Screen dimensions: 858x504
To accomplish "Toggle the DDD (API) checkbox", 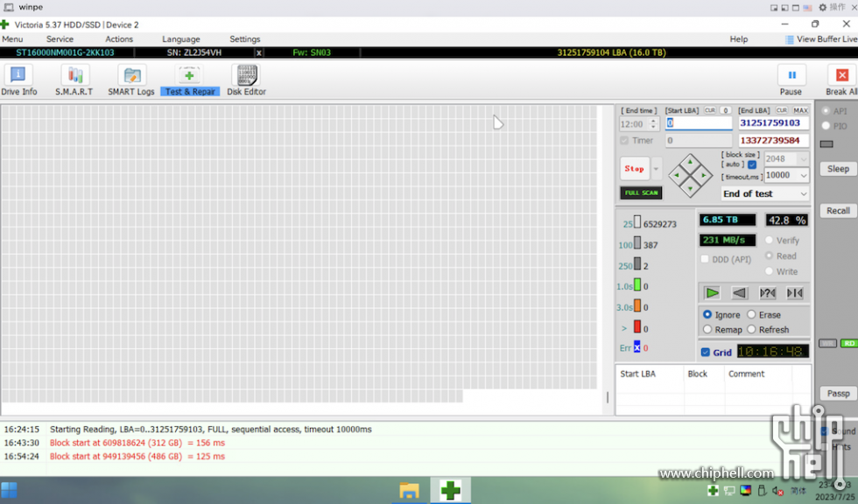I will coord(705,259).
